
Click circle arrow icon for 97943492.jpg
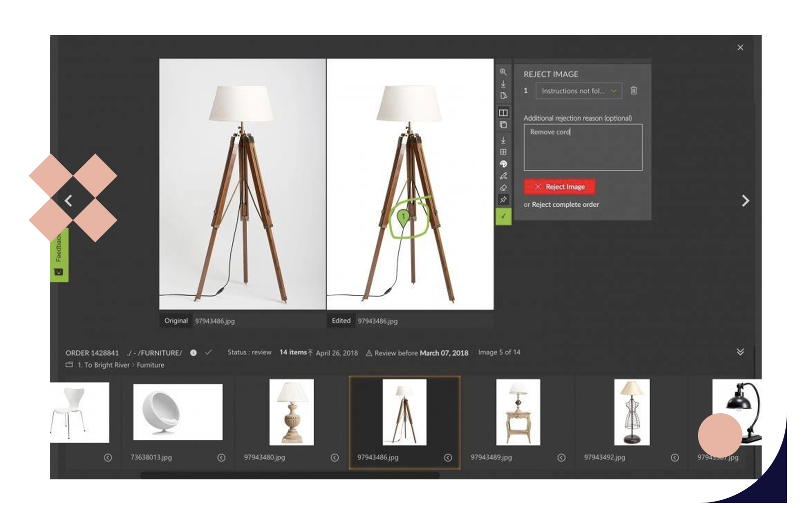675,458
